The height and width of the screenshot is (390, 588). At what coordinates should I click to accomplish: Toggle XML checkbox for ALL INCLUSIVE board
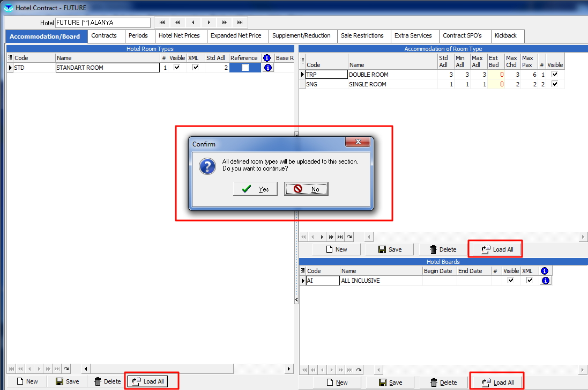pos(530,281)
